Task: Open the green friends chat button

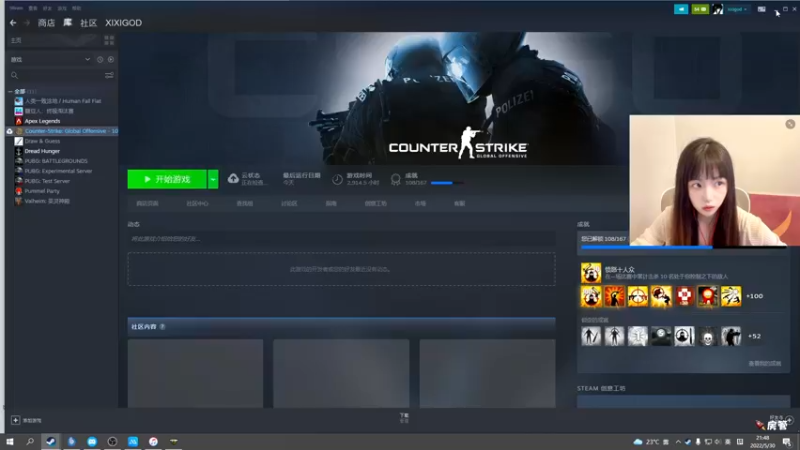Action: pos(700,9)
